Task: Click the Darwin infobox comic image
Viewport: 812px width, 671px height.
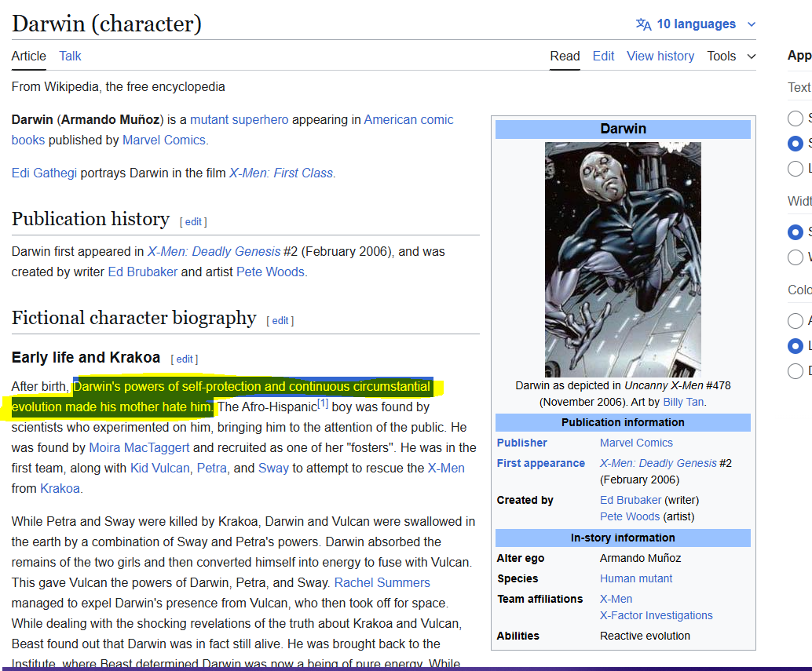Action: [x=623, y=259]
